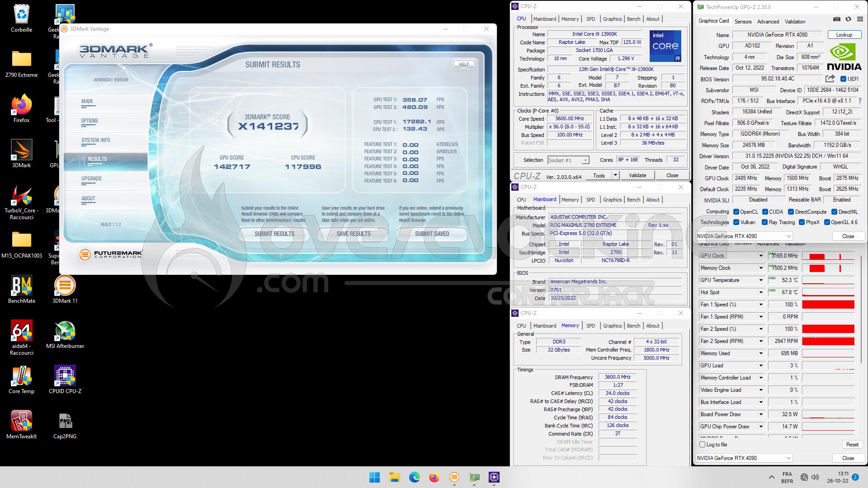
Task: Click GPU-Z refresh icon
Action: [x=848, y=19]
